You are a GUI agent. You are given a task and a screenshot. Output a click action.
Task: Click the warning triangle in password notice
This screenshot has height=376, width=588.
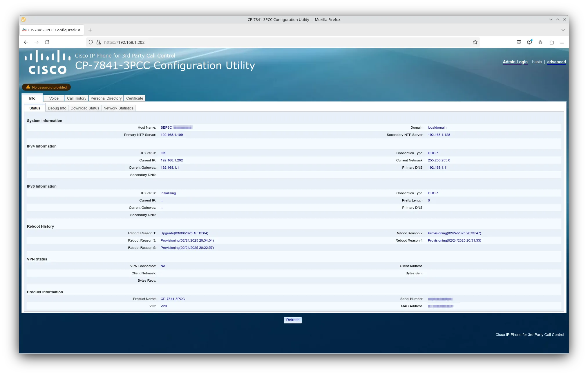point(28,87)
